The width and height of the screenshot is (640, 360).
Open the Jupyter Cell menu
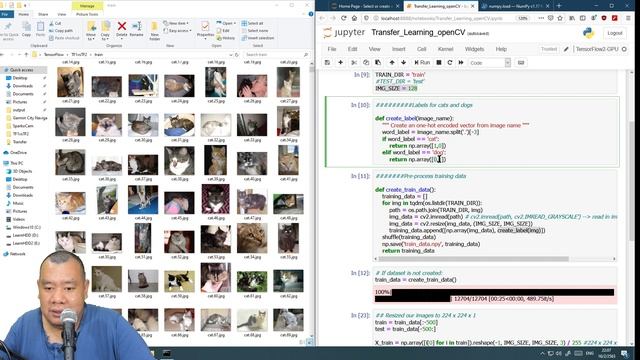(422, 49)
